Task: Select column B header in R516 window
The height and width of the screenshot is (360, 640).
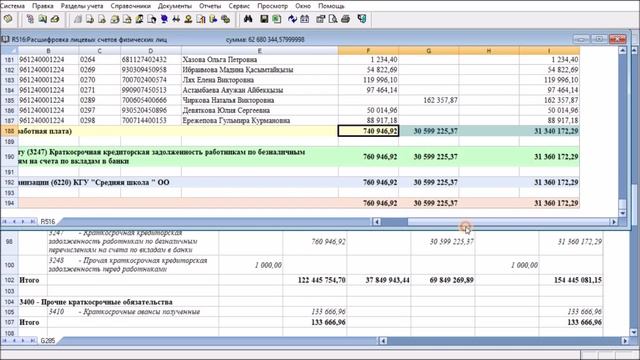Action: coord(48,51)
